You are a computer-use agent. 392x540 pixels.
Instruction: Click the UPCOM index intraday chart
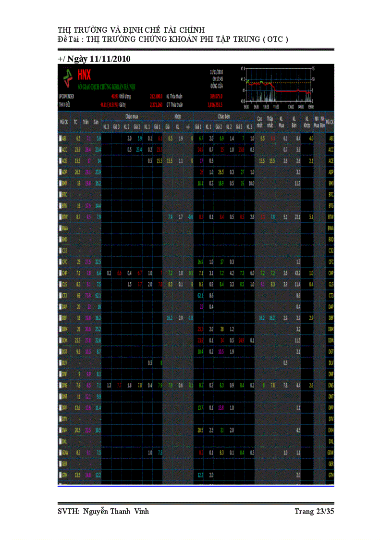click(278, 88)
